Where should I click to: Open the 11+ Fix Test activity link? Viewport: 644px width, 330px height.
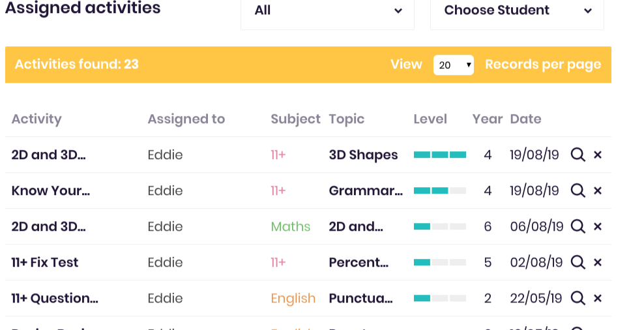pos(45,262)
